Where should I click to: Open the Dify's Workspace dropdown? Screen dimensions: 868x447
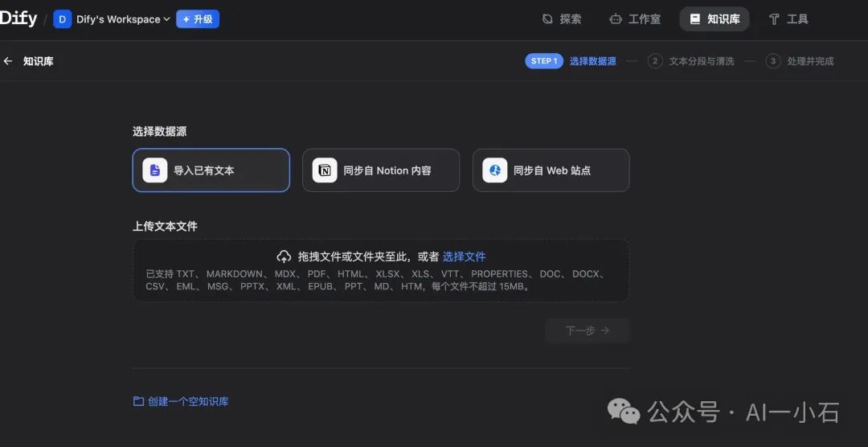(123, 19)
